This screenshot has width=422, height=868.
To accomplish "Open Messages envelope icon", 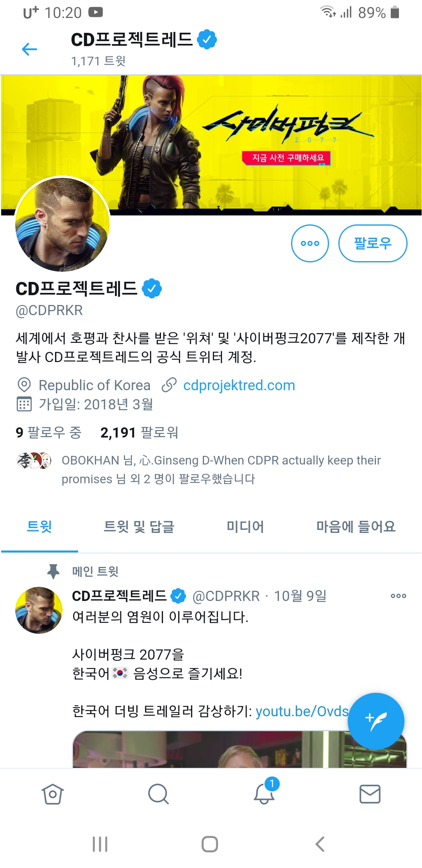I will coord(370,794).
